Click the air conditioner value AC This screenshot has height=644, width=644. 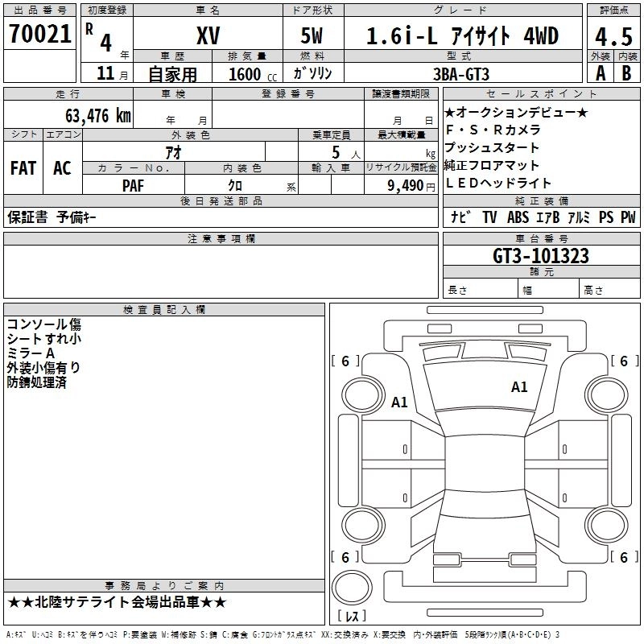point(62,168)
